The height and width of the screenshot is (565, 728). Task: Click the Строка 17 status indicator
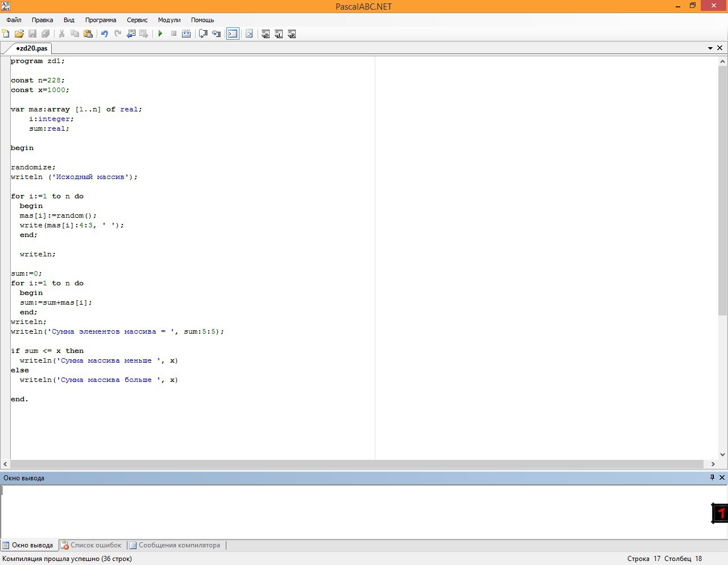pos(644,559)
